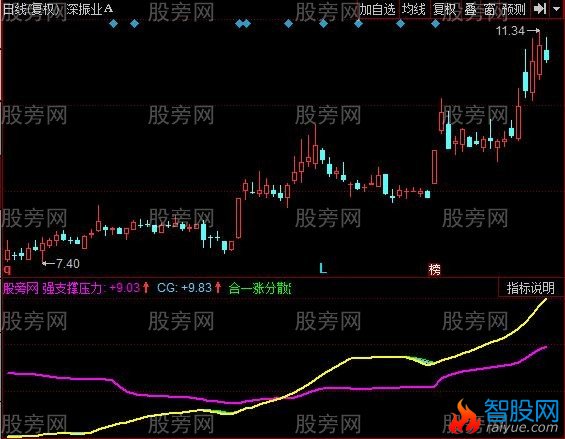Open the 指标说明 indicator description
Image resolution: width=565 pixels, height=439 pixels.
pyautogui.click(x=530, y=288)
